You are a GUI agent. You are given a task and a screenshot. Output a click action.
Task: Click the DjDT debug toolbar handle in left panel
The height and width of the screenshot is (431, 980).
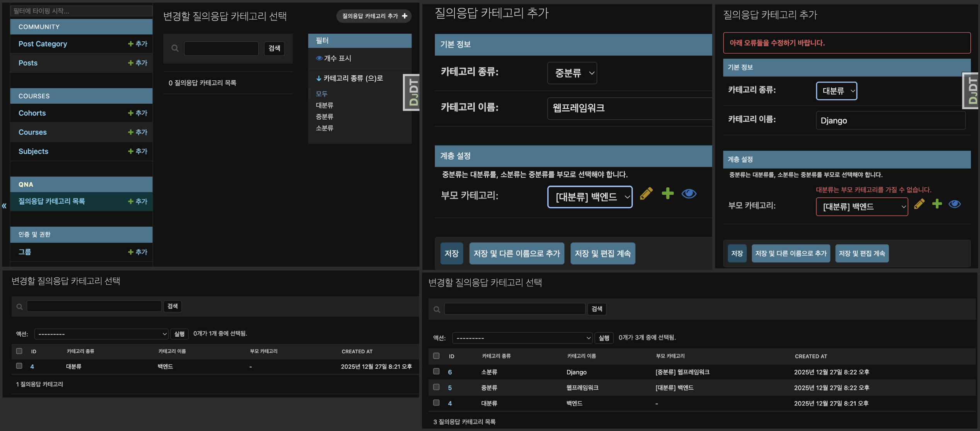pyautogui.click(x=412, y=92)
